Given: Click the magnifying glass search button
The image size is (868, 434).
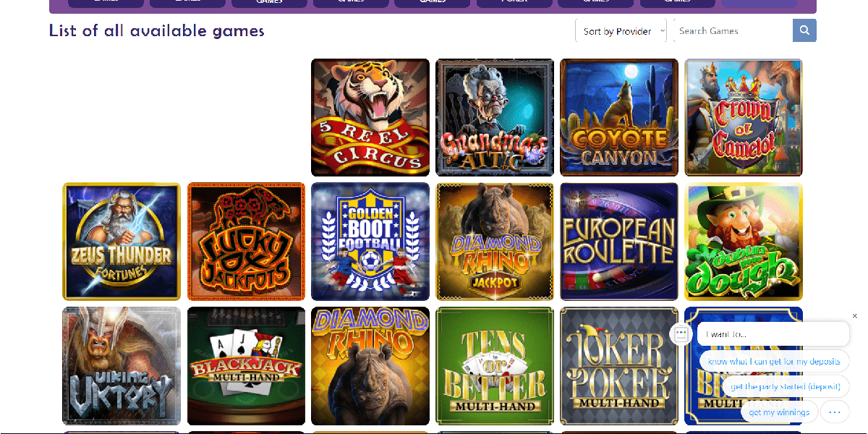Looking at the screenshot, I should (804, 31).
